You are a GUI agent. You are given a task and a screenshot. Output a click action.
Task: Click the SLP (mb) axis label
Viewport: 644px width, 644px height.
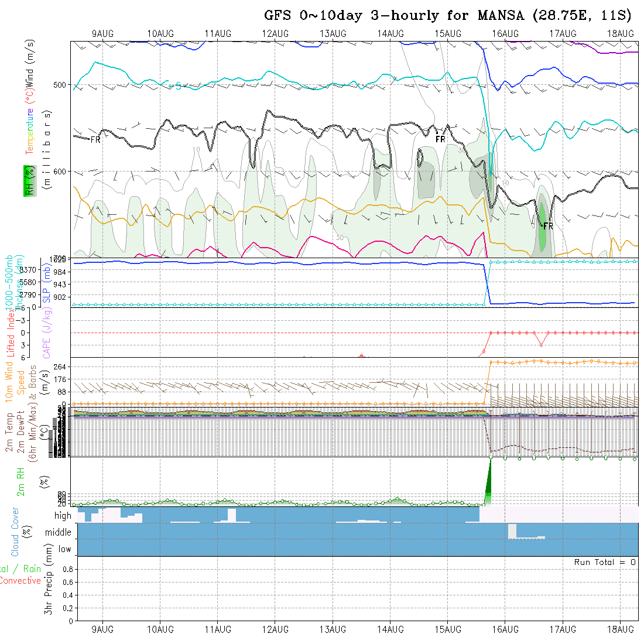[46, 283]
